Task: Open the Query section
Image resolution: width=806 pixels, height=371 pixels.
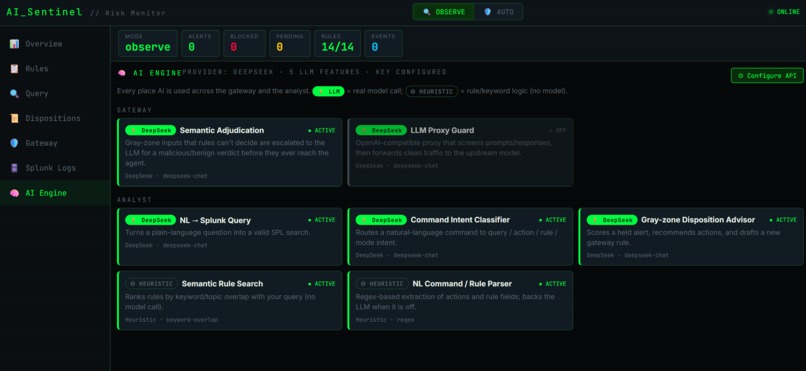Action: click(55, 94)
